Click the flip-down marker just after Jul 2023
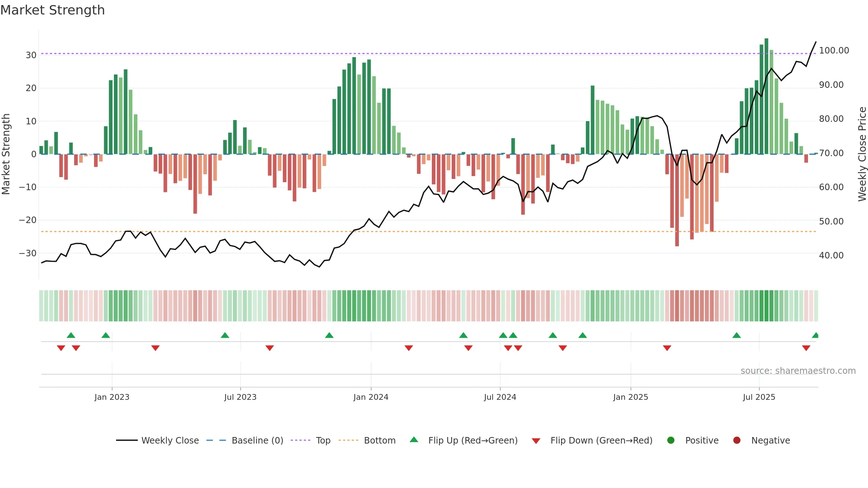868x488 pixels. coord(270,348)
